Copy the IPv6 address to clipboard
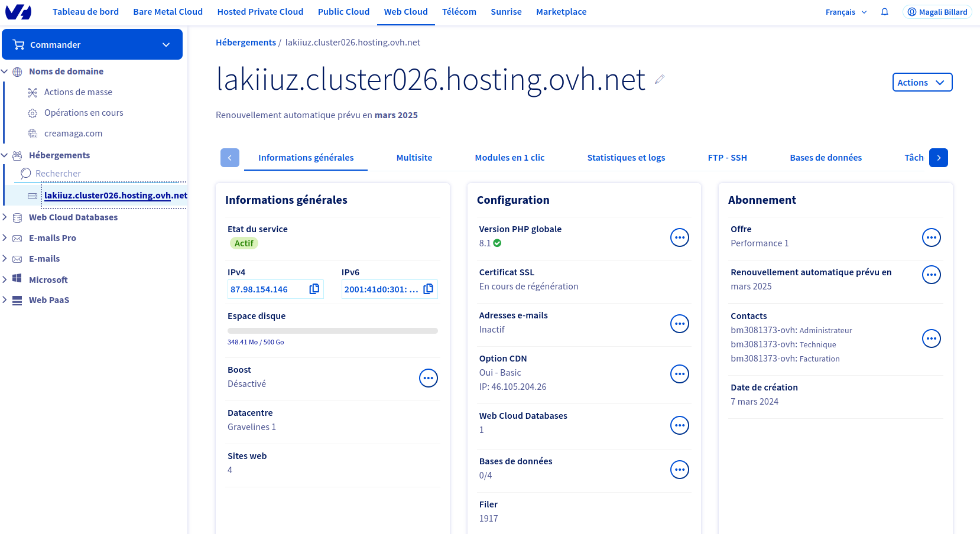The image size is (980, 534). [428, 289]
